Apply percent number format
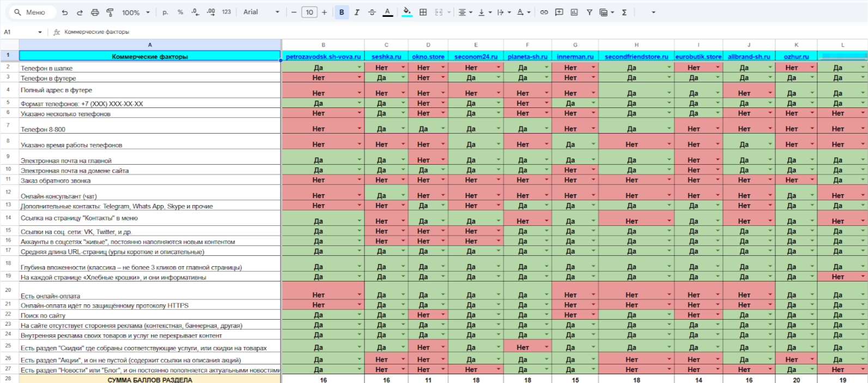Image resolution: width=868 pixels, height=383 pixels. coord(180,12)
